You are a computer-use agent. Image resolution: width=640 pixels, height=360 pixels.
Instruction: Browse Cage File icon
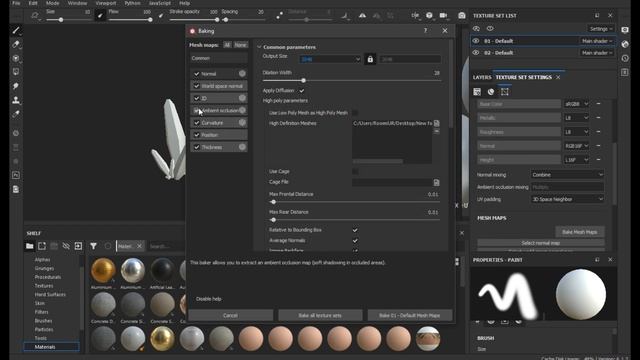(x=436, y=182)
